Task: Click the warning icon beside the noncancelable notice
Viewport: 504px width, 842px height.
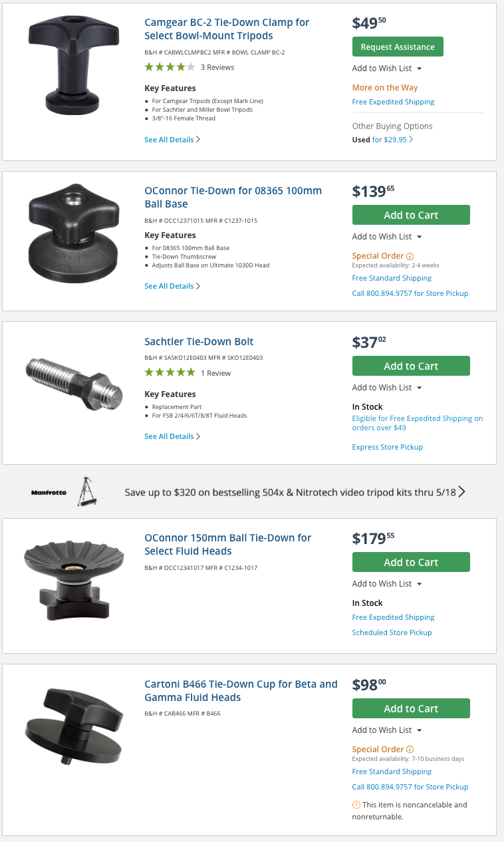Action: (356, 805)
